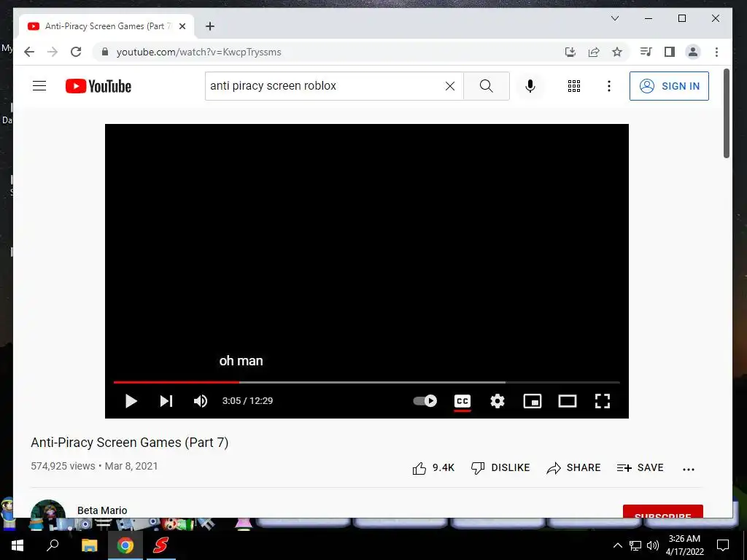Viewport: 747px width, 560px height.
Task: Open the YouTube guide hamburger menu
Action: click(x=39, y=86)
